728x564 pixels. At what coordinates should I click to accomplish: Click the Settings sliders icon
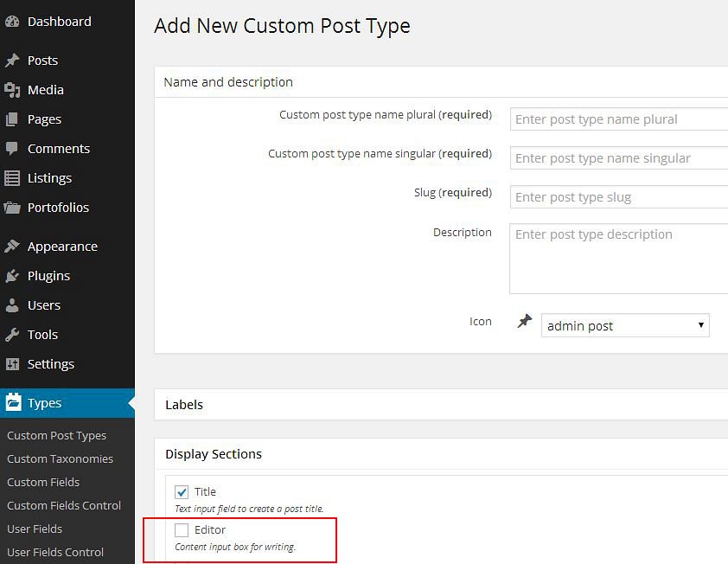(x=12, y=364)
